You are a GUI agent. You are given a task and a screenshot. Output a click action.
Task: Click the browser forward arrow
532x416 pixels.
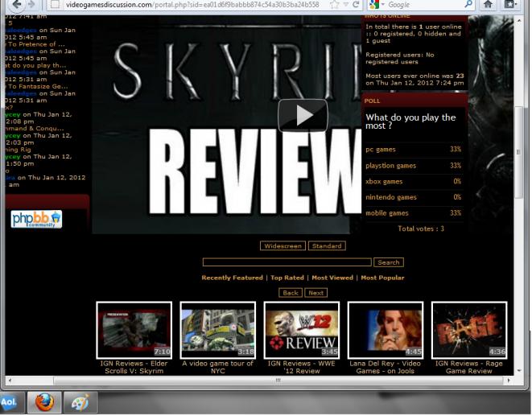coord(31,4)
